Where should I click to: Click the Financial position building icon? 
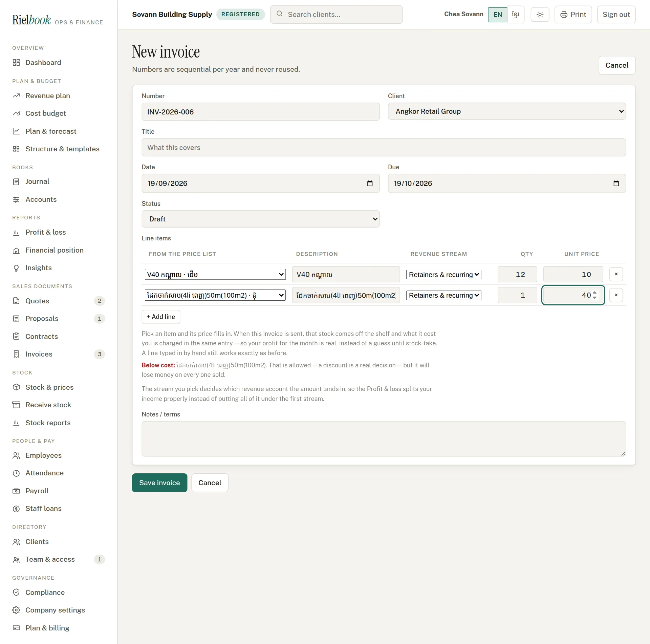click(x=16, y=251)
